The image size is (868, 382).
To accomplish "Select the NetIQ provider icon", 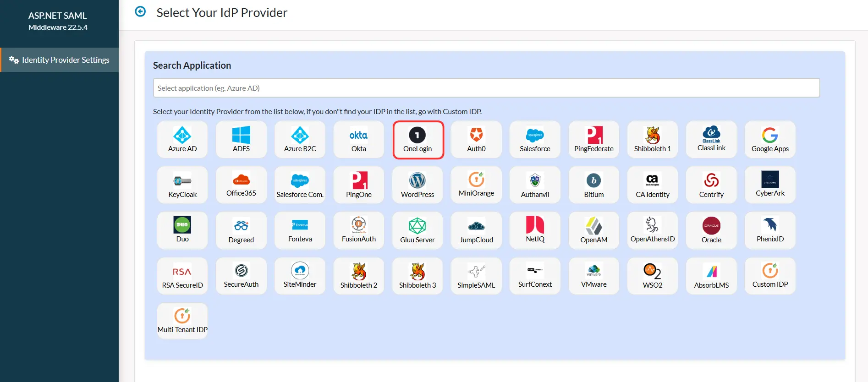I will coord(535,230).
